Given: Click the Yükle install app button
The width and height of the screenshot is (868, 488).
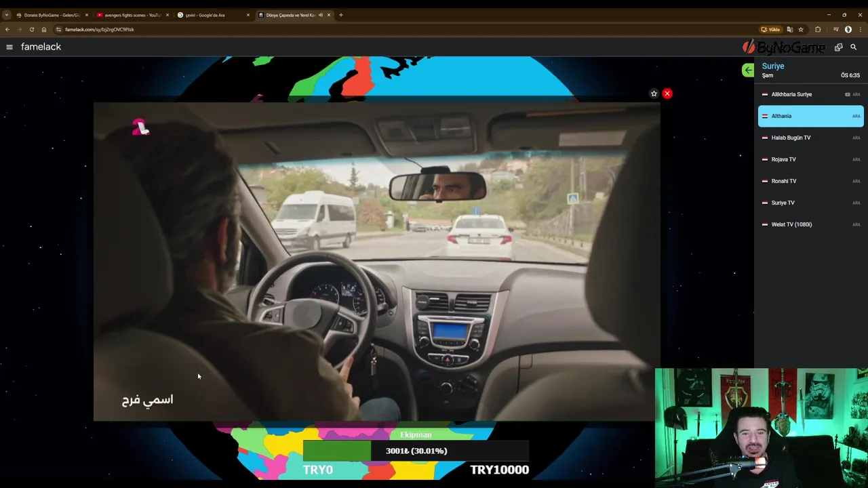Looking at the screenshot, I should (771, 29).
